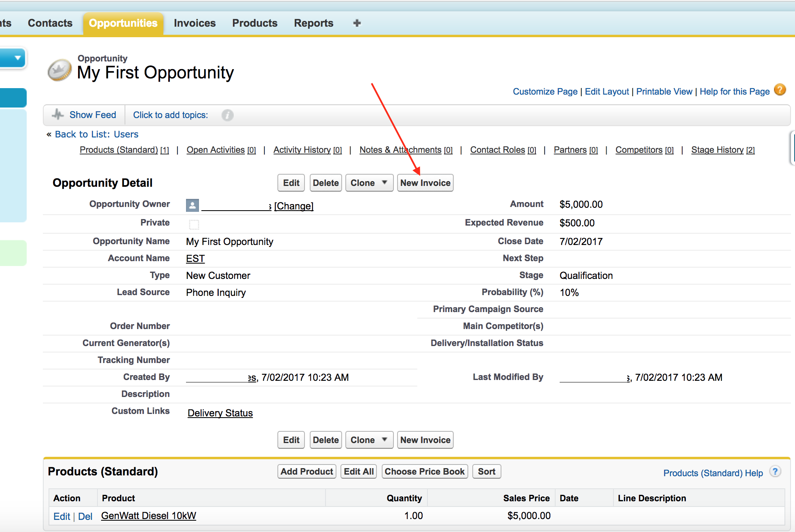Expand the blue sidebar dropdown arrow
This screenshot has height=532, width=795.
(x=17, y=58)
